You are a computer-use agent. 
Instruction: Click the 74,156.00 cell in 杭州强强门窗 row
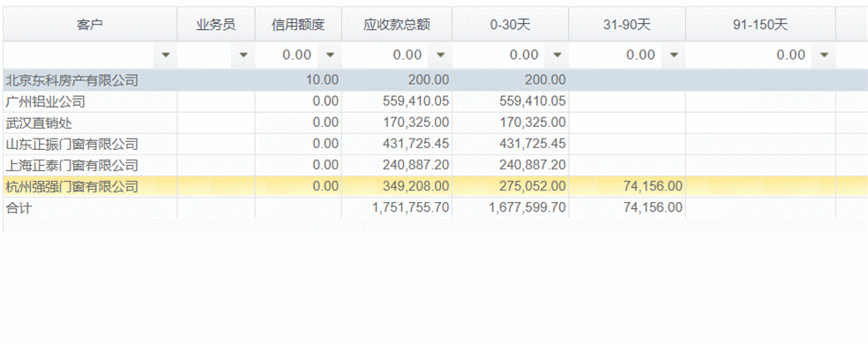pyautogui.click(x=627, y=187)
